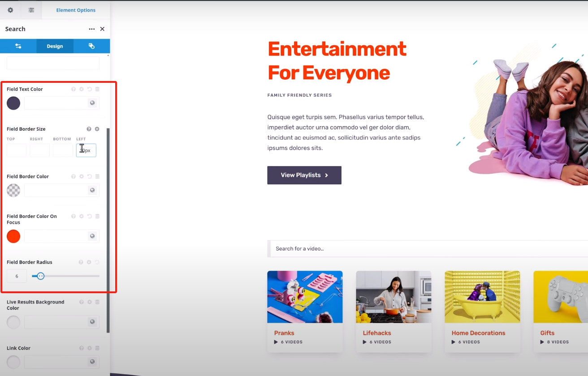
Task: Click the red Field Border Color On Focus swatch
Action: [x=13, y=236]
